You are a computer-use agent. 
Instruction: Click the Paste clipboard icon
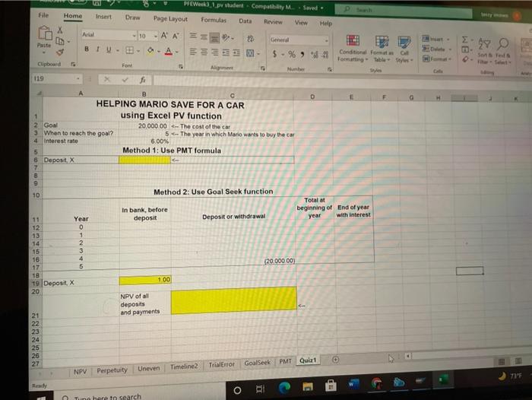pos(45,33)
